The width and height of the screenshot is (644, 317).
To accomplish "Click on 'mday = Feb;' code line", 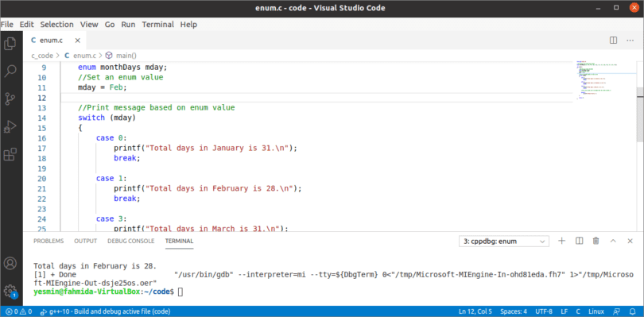I will (x=103, y=87).
